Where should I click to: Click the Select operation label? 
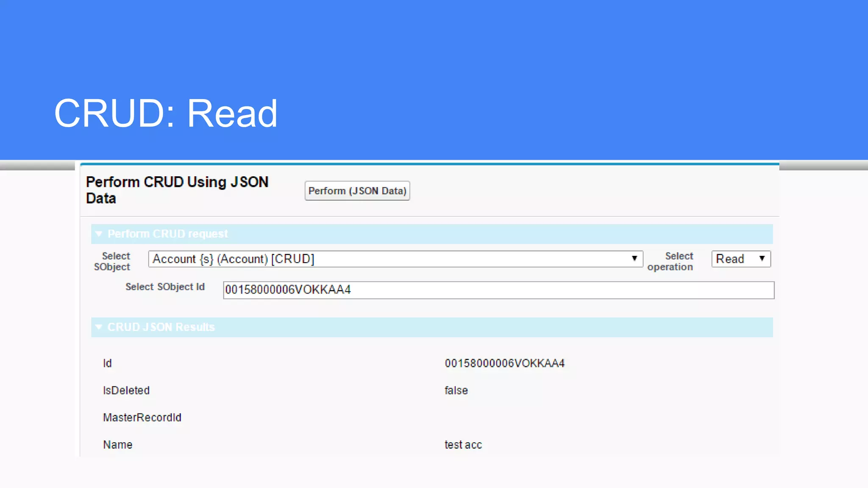[x=670, y=261]
